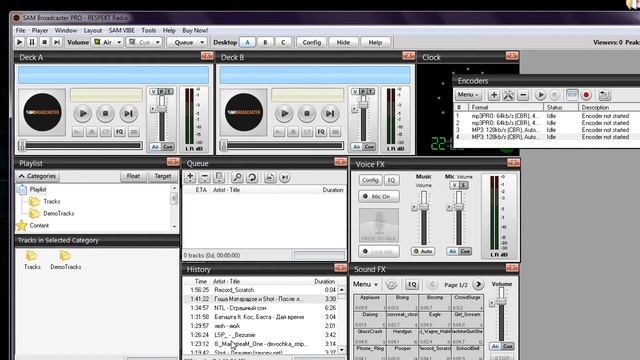
Task: Click the Config button in main toolbar
Action: coord(311,42)
